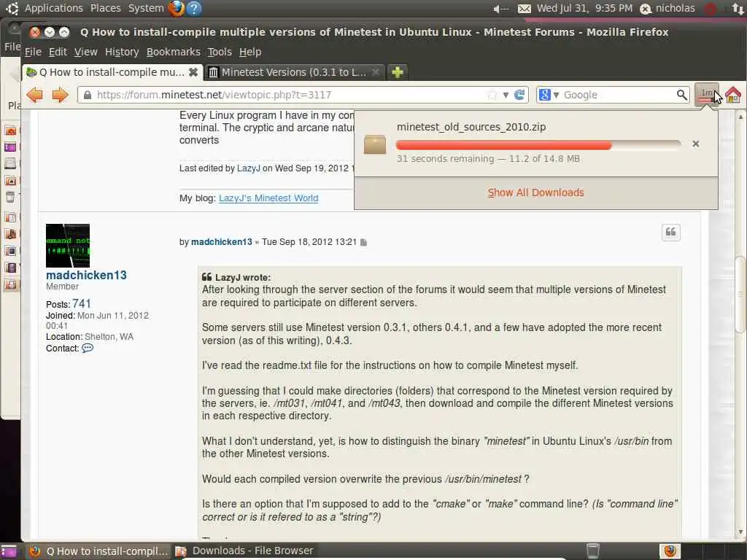Open the Help menu
Screen dimensions: 747x560
point(250,52)
